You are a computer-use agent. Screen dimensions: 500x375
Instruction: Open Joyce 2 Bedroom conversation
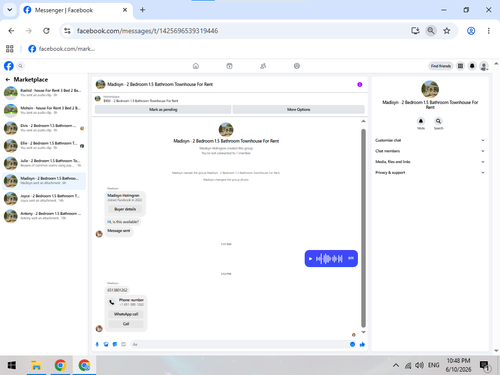click(44, 199)
